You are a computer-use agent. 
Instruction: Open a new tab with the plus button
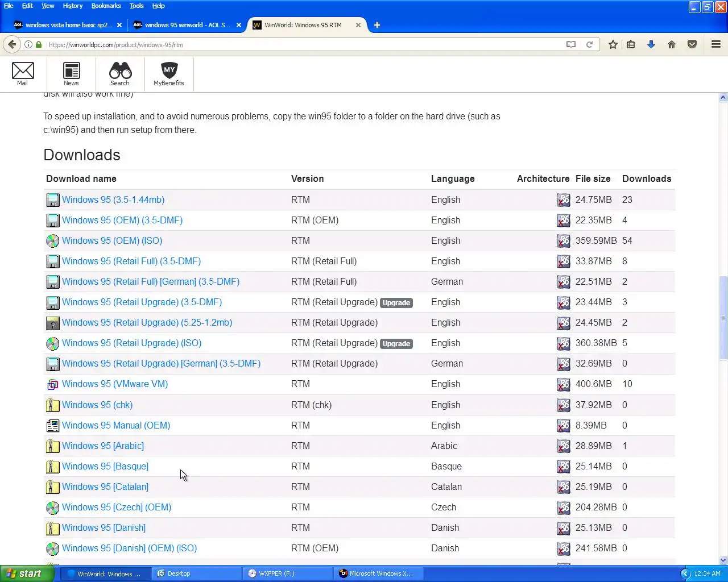(377, 25)
